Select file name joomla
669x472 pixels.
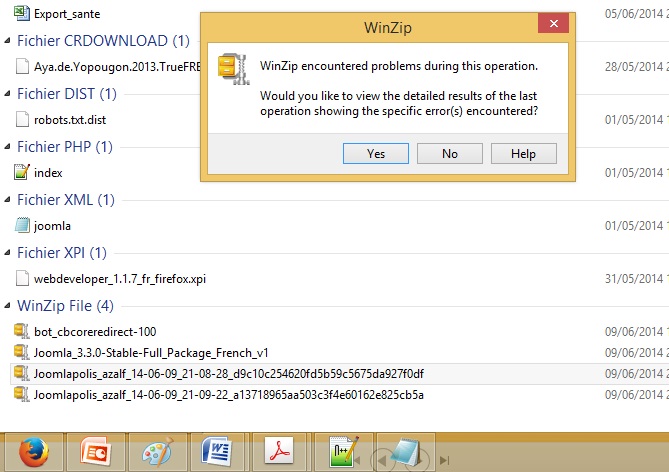pos(52,226)
